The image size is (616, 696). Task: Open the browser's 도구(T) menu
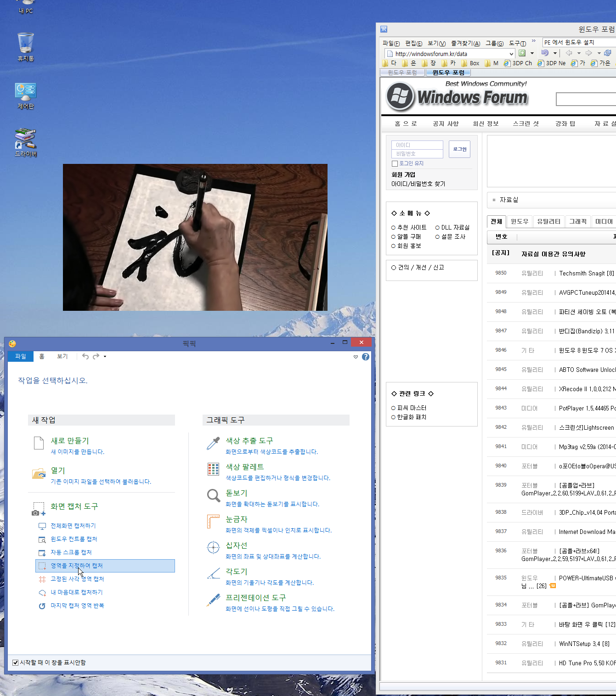click(518, 43)
